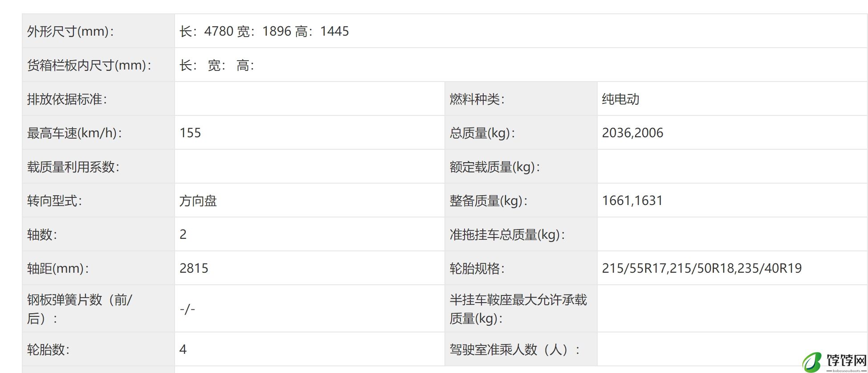This screenshot has height=373, width=868.
Task: Select the 纯电动 fuel type value
Action: pos(620,99)
